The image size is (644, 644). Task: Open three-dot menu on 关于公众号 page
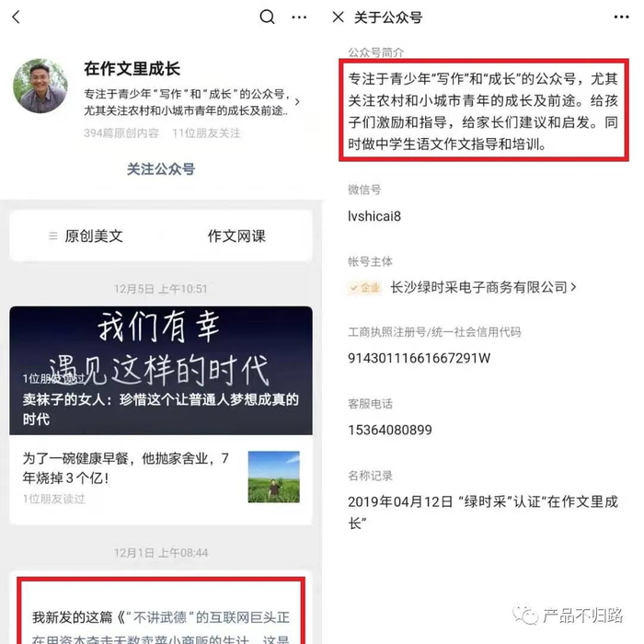pyautogui.click(x=621, y=17)
